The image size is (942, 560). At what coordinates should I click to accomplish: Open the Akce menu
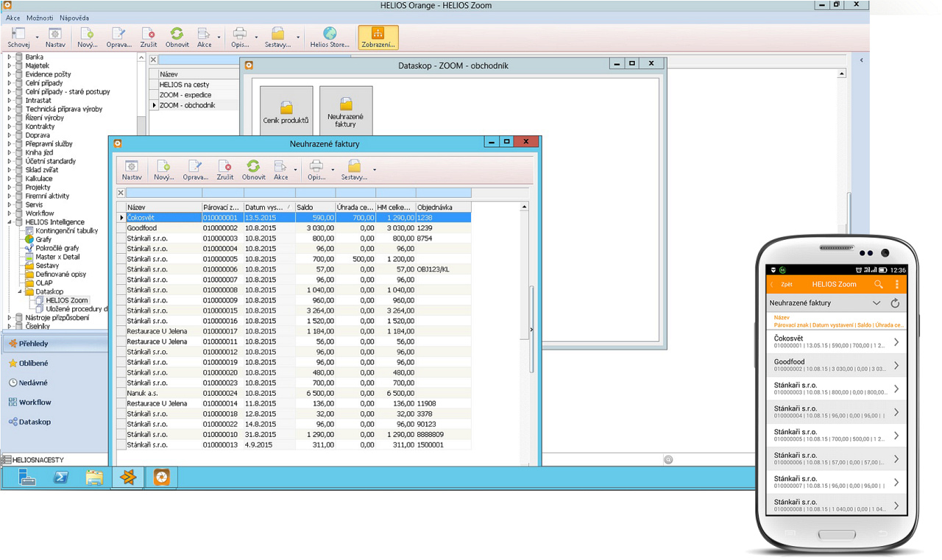click(13, 18)
